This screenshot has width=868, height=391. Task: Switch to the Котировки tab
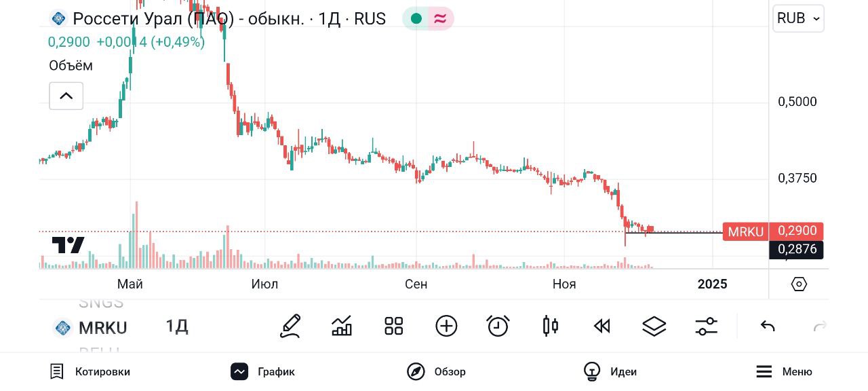pos(90,371)
